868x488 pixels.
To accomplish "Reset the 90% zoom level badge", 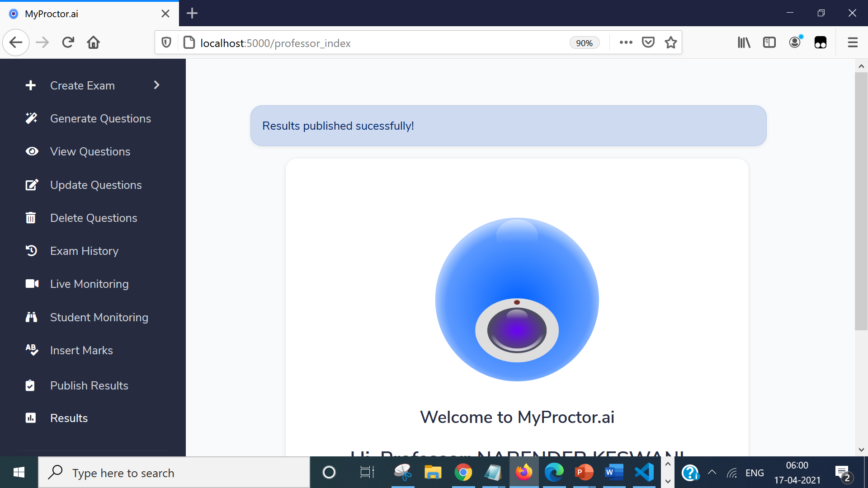I will pyautogui.click(x=584, y=43).
